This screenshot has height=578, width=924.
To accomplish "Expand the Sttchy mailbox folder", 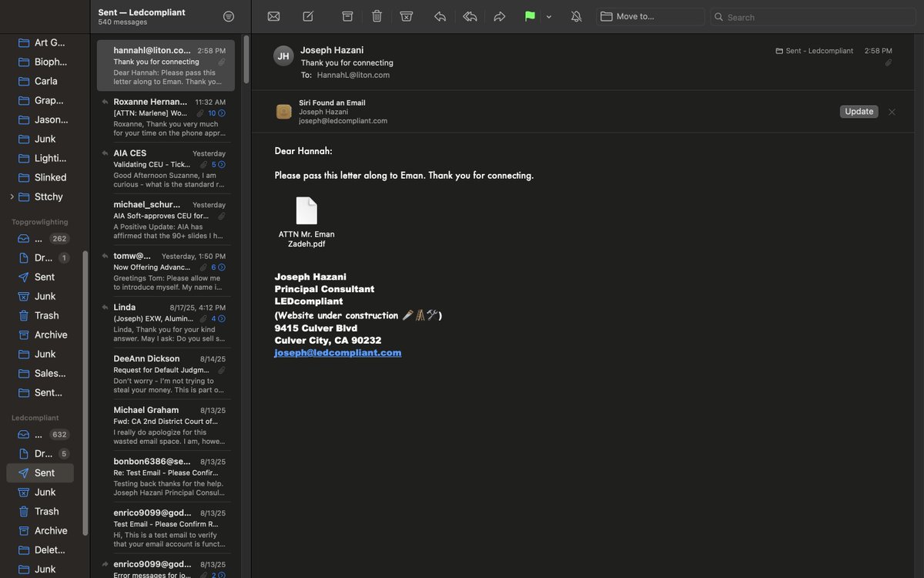I will point(12,197).
